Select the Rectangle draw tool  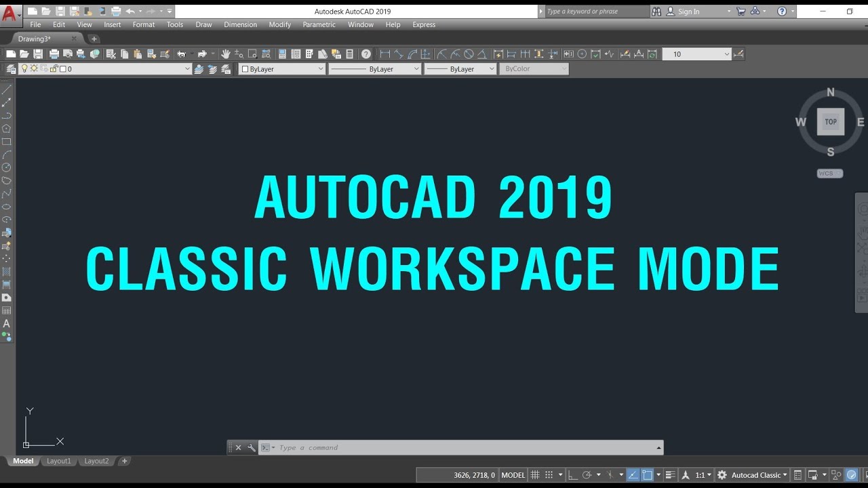pos(7,142)
